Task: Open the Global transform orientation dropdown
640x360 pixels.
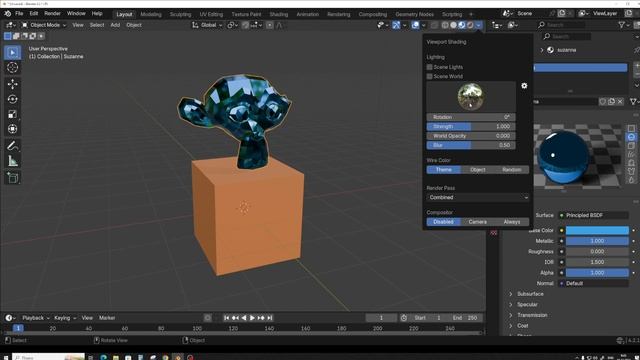Action: pyautogui.click(x=207, y=25)
